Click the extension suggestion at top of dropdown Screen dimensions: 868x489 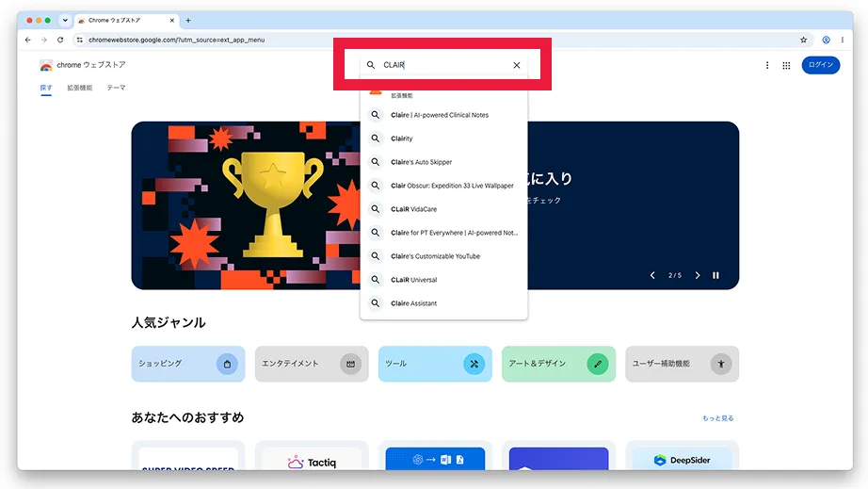444,95
